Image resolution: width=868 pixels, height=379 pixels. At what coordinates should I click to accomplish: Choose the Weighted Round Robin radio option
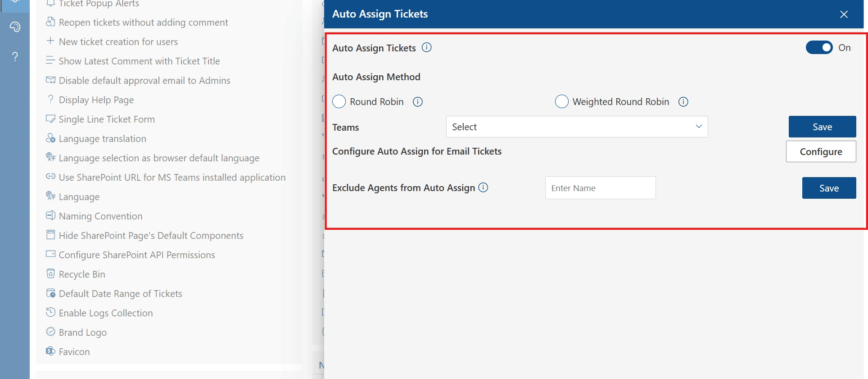(561, 101)
